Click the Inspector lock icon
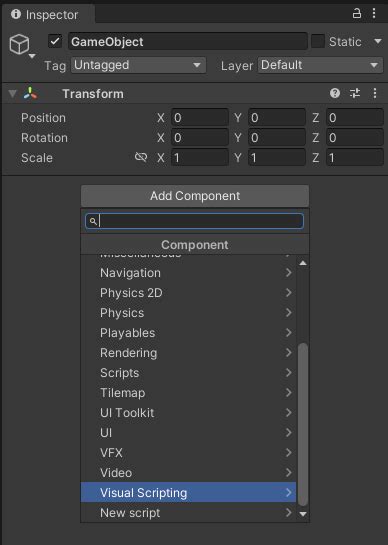This screenshot has width=388, height=545. (x=357, y=14)
